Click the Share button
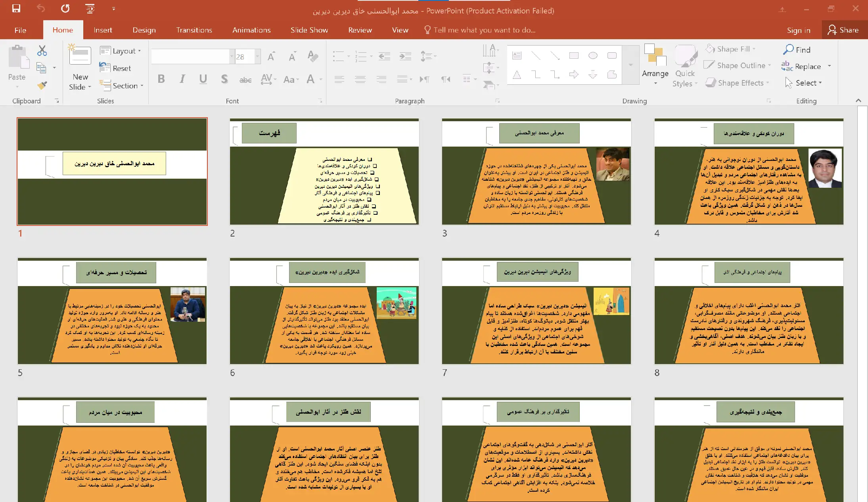 click(x=843, y=30)
